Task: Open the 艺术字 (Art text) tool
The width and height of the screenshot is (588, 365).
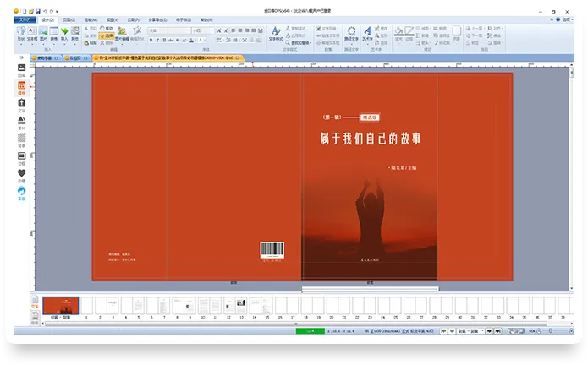Action: pyautogui.click(x=367, y=33)
